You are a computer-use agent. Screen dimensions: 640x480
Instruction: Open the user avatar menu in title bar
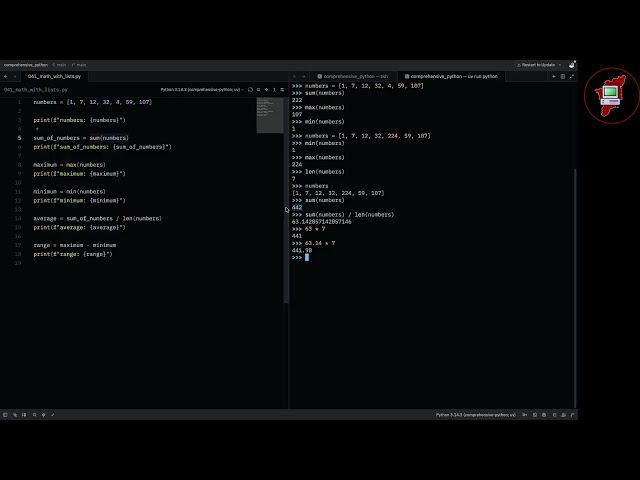tap(571, 65)
